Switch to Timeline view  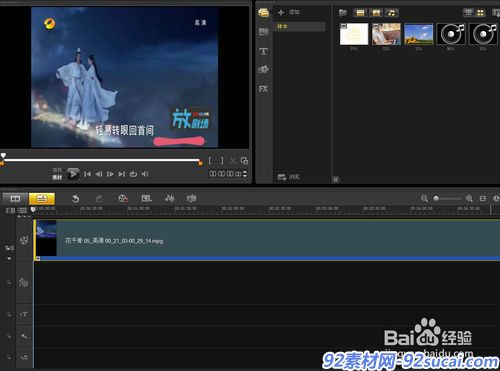coord(42,199)
